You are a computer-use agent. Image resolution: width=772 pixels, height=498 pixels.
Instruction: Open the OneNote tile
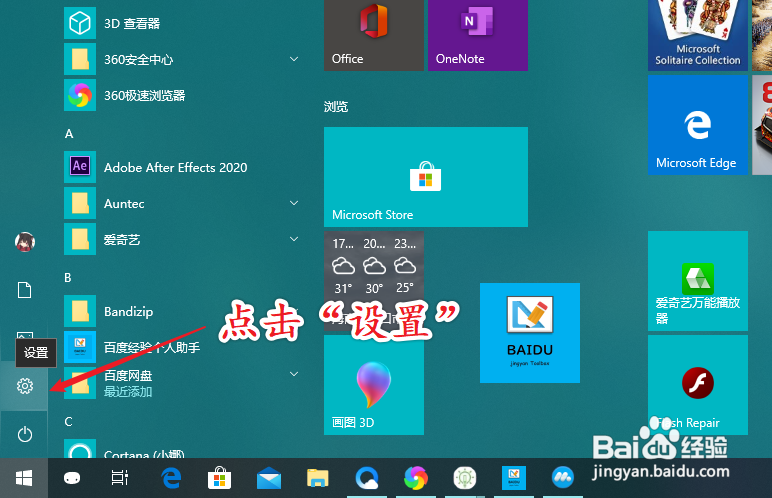tap(478, 35)
